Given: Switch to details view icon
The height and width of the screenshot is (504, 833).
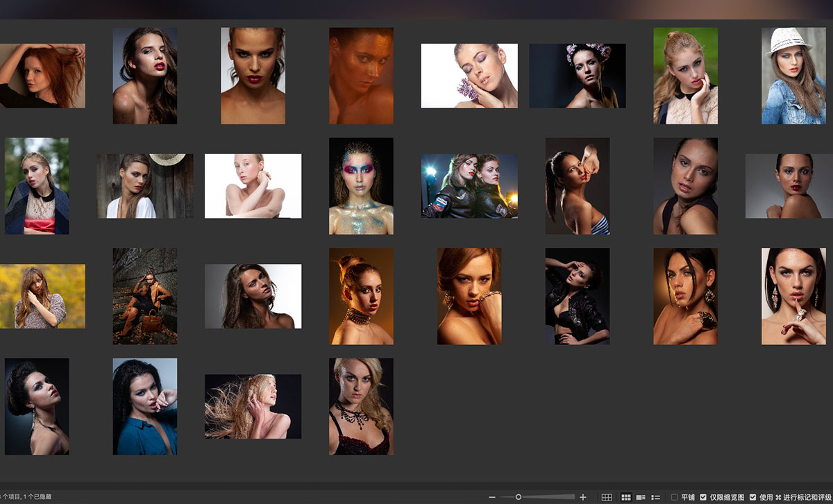Looking at the screenshot, I should click(x=641, y=497).
